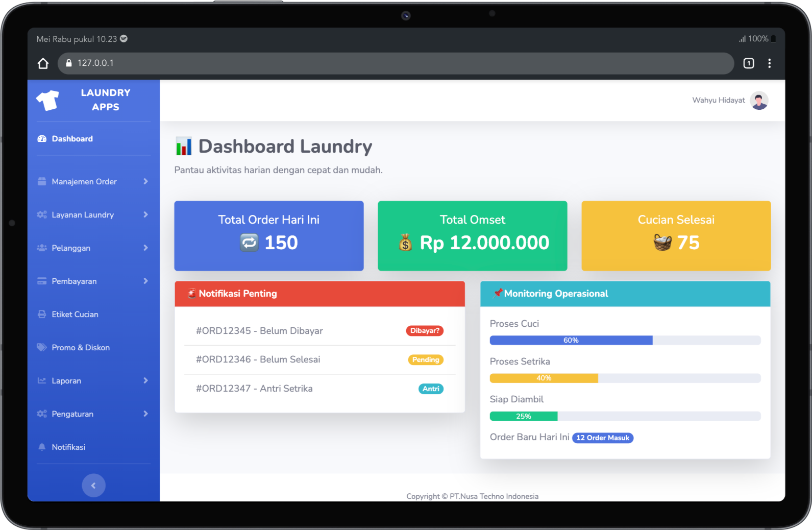Click the Proses Cuci 60% progress bar
This screenshot has width=812, height=530.
[625, 341]
